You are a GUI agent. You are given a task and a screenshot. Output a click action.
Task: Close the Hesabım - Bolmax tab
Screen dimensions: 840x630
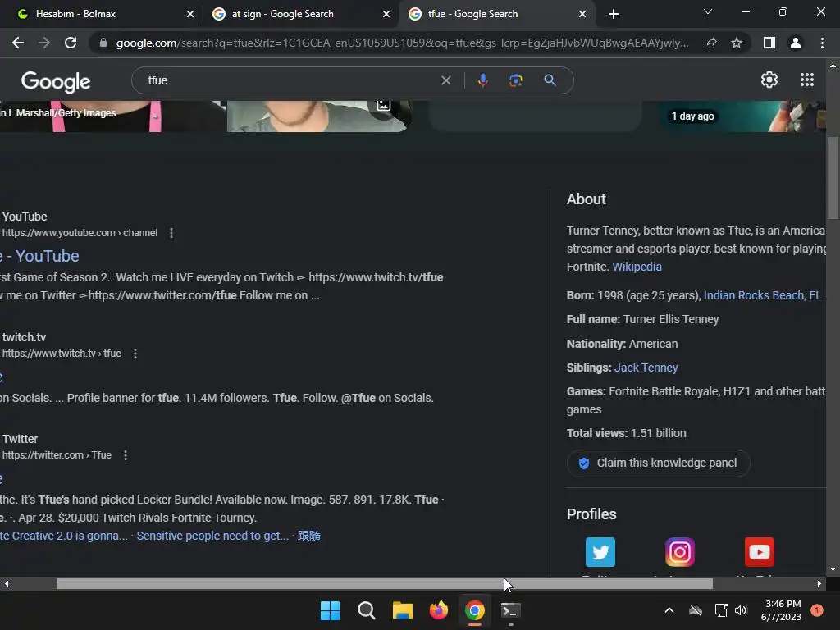click(x=189, y=14)
